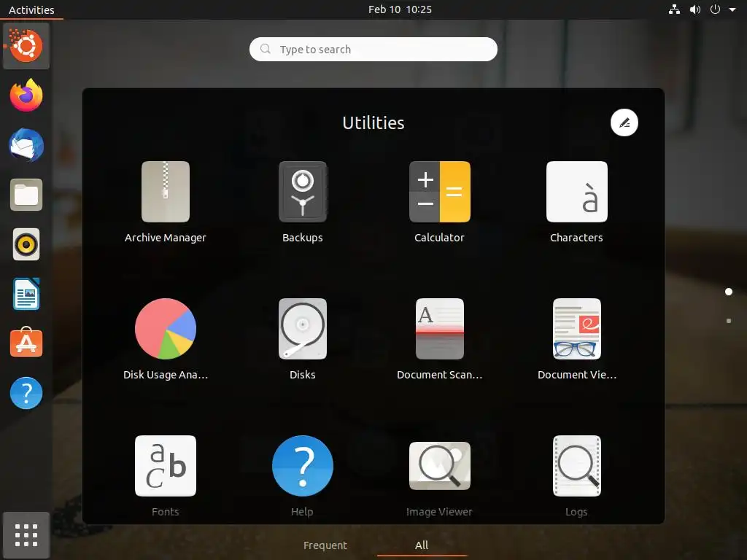
Task: Edit the Utilities folder name
Action: point(624,122)
